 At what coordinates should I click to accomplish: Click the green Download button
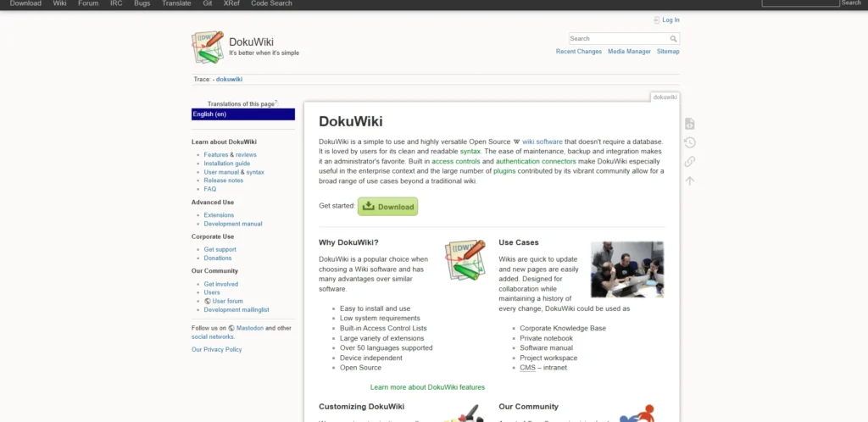(x=387, y=206)
